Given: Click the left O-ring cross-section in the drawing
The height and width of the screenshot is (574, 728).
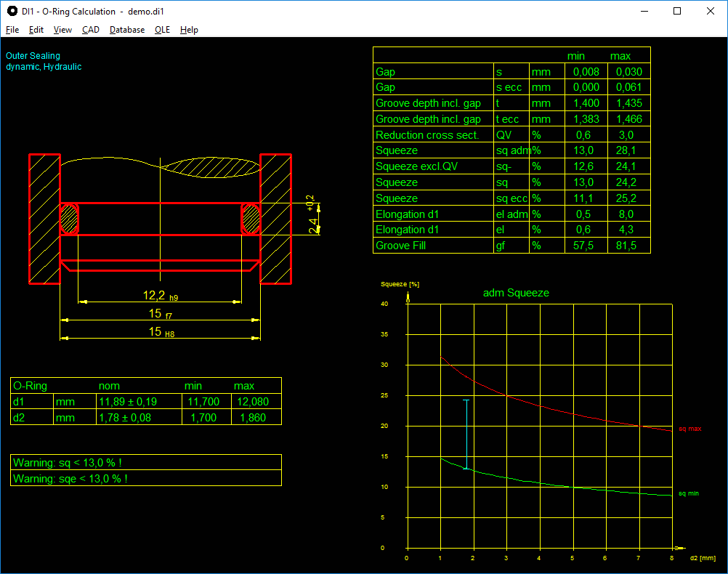Looking at the screenshot, I should click(70, 219).
